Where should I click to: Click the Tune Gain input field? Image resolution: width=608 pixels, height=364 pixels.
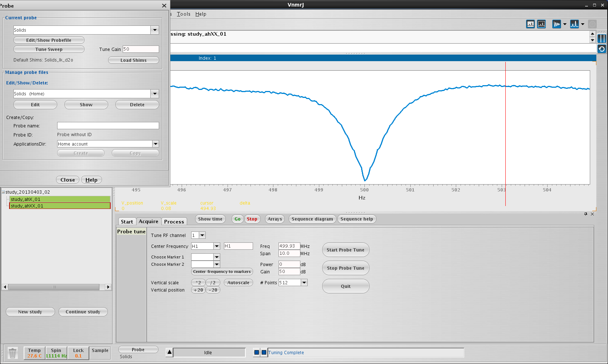click(141, 49)
